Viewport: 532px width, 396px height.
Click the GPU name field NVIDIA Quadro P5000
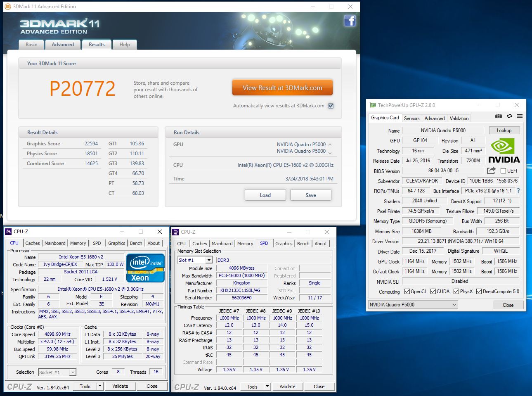point(443,130)
